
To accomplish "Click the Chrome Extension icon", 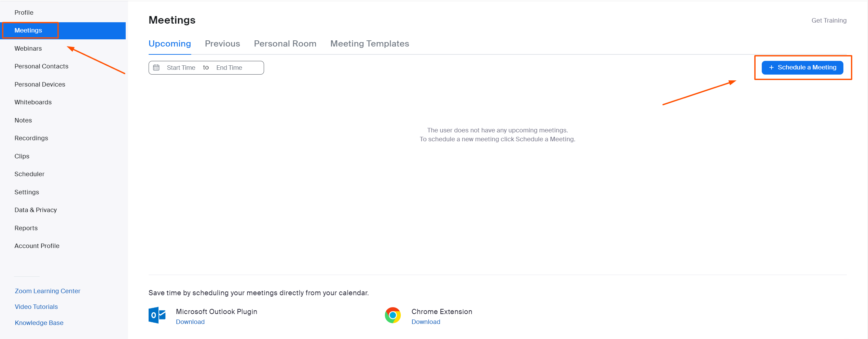I will coord(393,315).
